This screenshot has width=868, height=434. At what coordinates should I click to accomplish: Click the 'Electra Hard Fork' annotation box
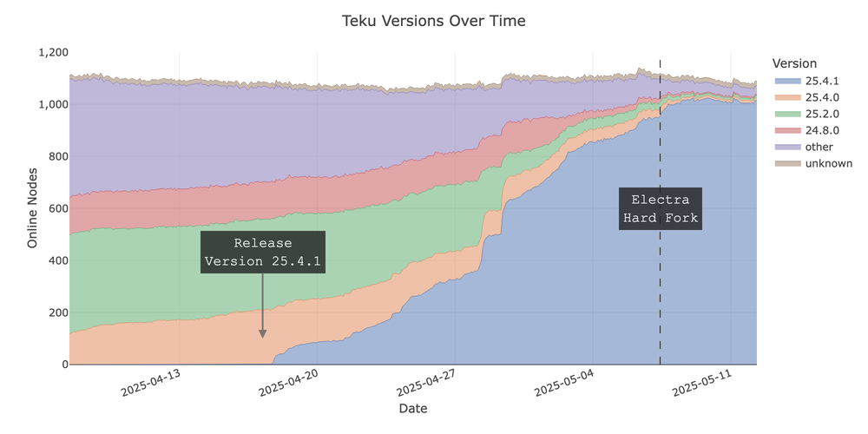coord(661,208)
